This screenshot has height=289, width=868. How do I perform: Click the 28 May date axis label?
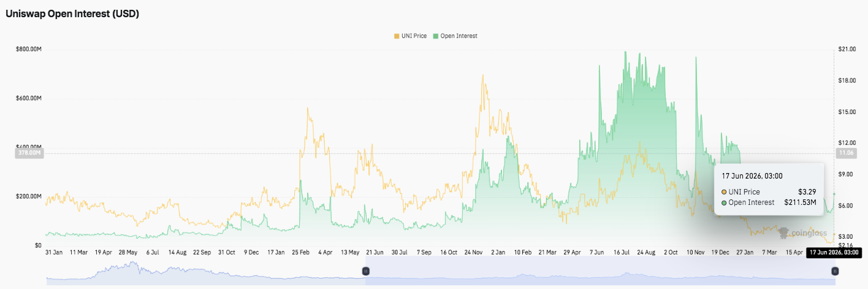(128, 252)
